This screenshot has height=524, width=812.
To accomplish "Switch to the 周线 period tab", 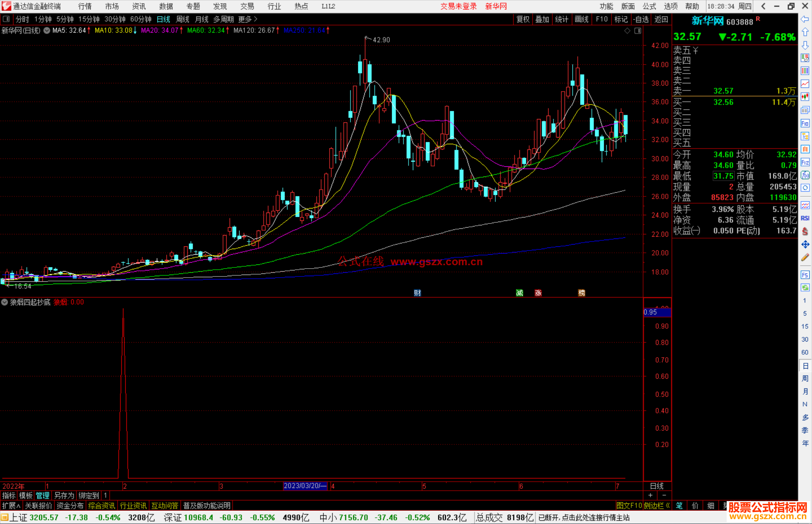I will pos(183,19).
